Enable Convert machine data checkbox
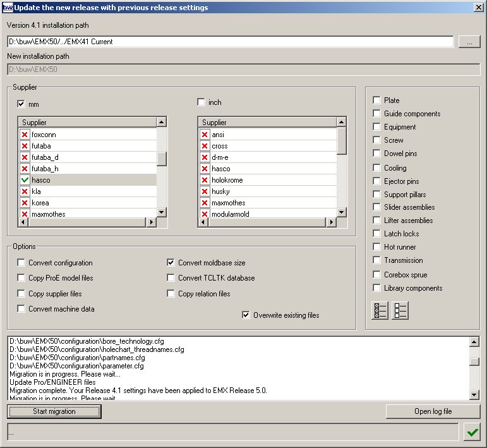 21,308
